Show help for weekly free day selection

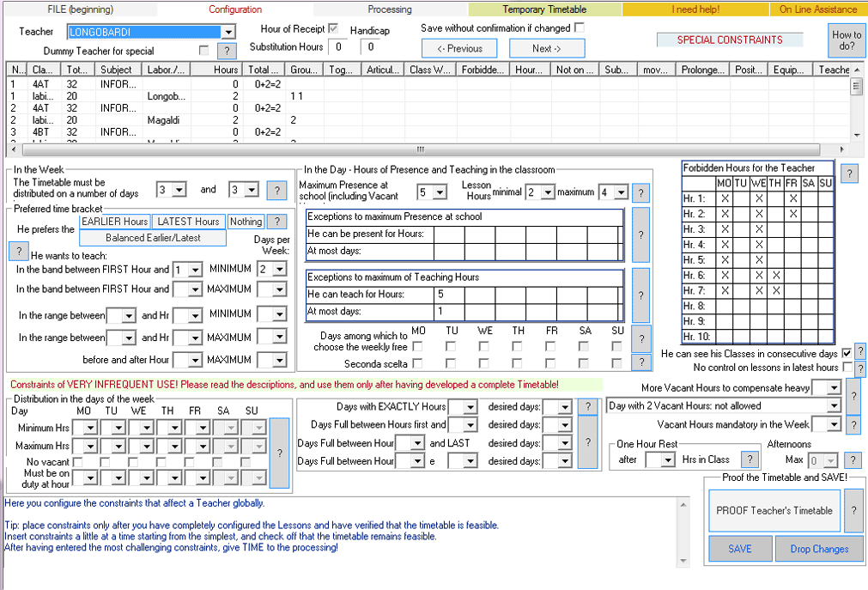[641, 338]
